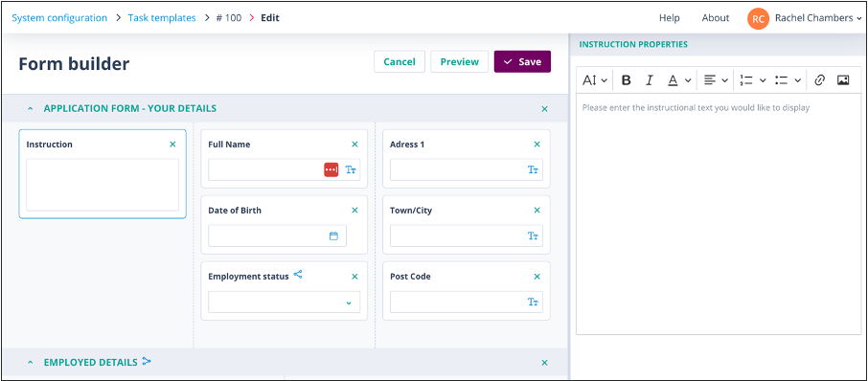
Task: Click the branching icon next to Employed Details
Action: 147,362
